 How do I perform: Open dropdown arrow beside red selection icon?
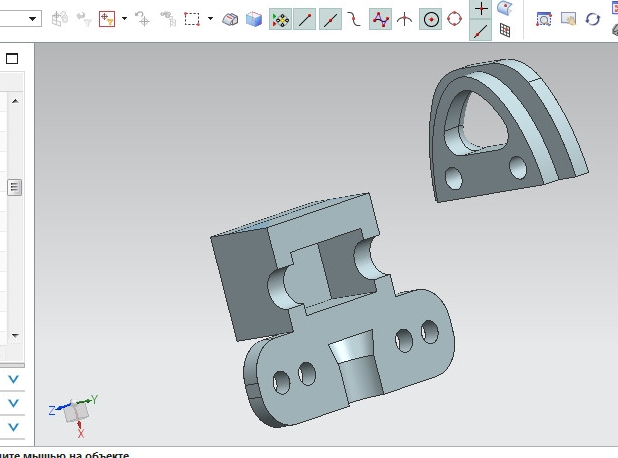123,19
